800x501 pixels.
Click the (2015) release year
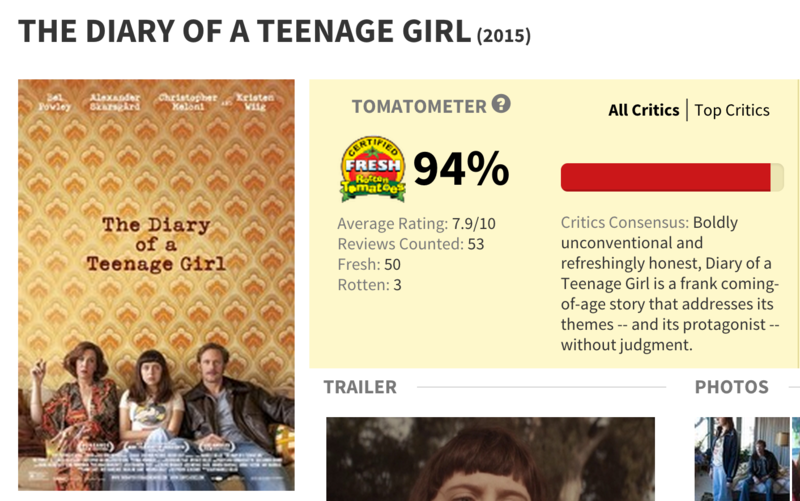[504, 37]
